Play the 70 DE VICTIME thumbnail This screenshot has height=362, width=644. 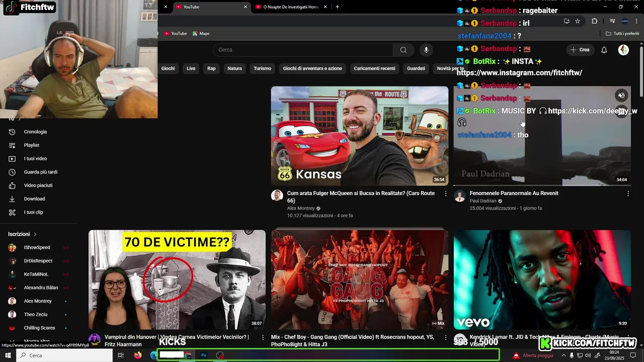coord(177,280)
